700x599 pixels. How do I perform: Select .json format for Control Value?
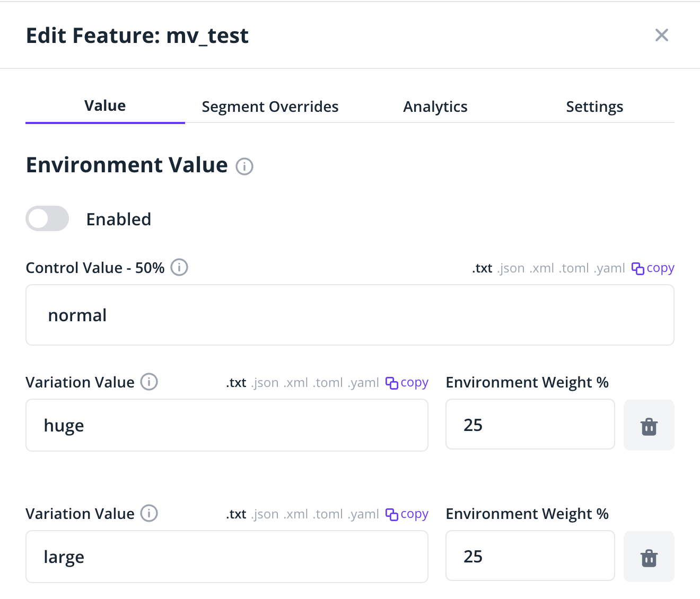(511, 268)
